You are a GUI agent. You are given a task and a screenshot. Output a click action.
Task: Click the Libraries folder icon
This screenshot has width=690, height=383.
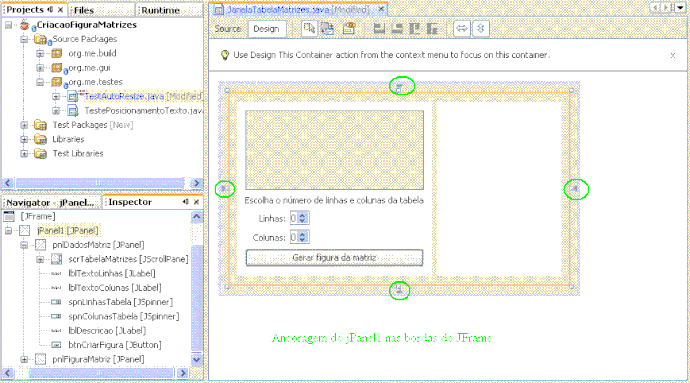(x=40, y=140)
